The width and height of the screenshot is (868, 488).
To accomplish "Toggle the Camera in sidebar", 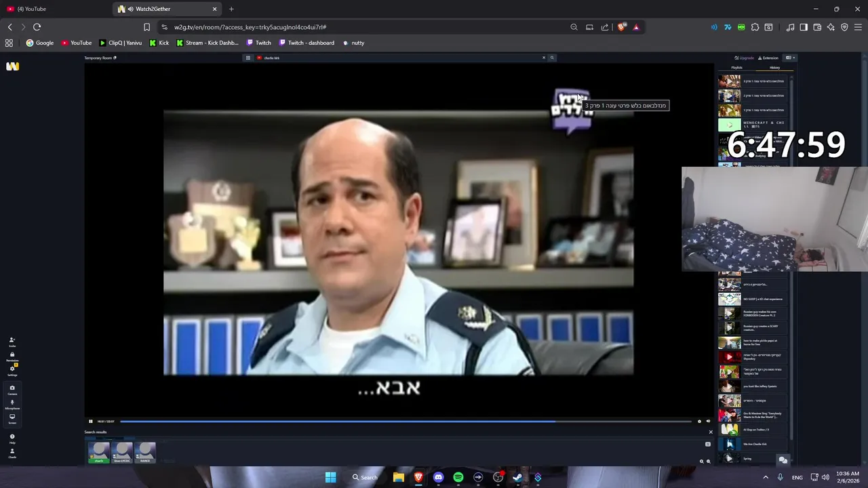I will coord(12,390).
